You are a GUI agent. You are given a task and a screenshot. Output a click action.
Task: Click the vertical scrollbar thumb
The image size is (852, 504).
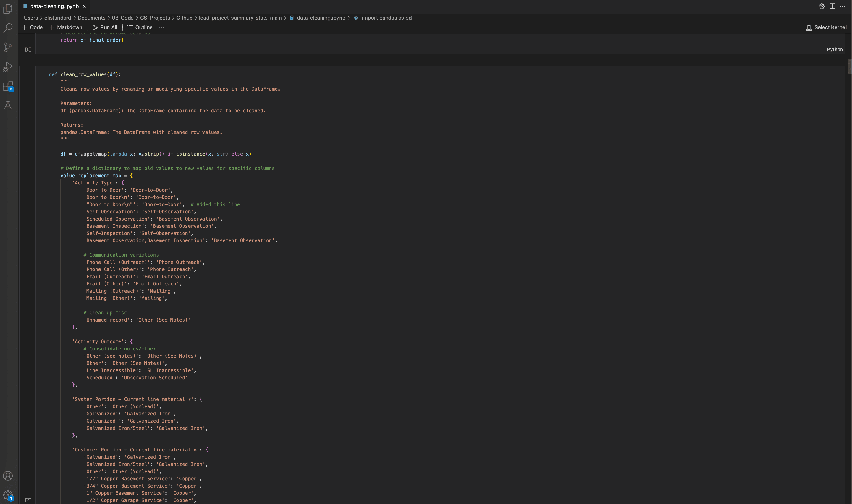tap(849, 67)
